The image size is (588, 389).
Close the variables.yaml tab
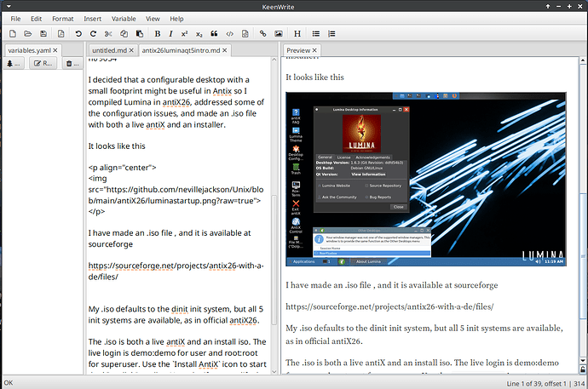click(55, 50)
